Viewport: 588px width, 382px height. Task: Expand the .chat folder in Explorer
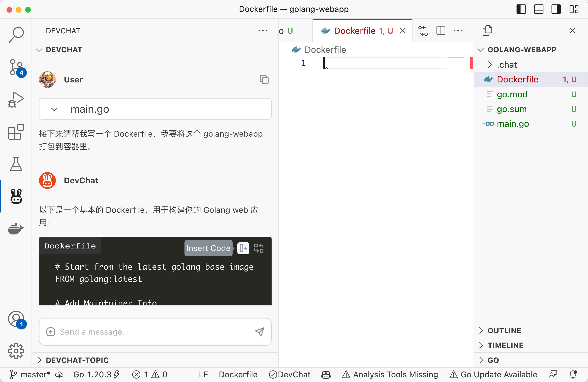tap(490, 64)
